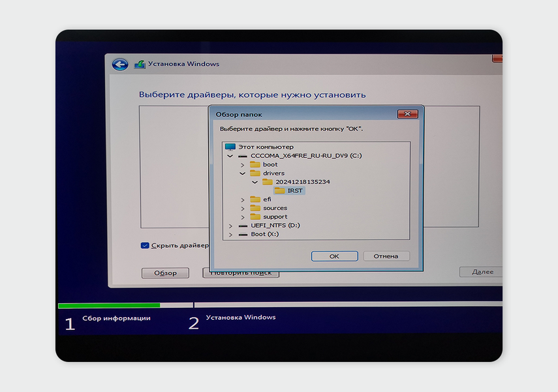Select the 'Этот компьютер' label
This screenshot has width=558, height=392.
click(x=266, y=147)
